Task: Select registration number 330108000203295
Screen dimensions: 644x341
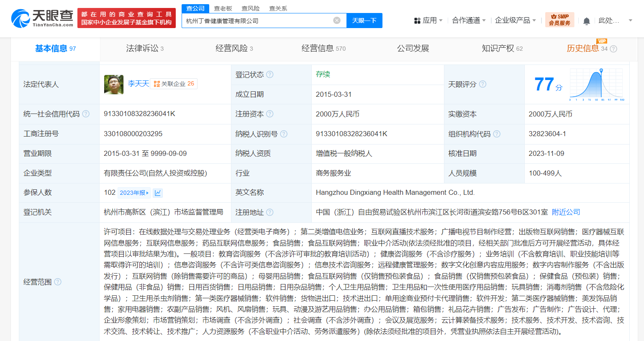Action: (x=133, y=134)
